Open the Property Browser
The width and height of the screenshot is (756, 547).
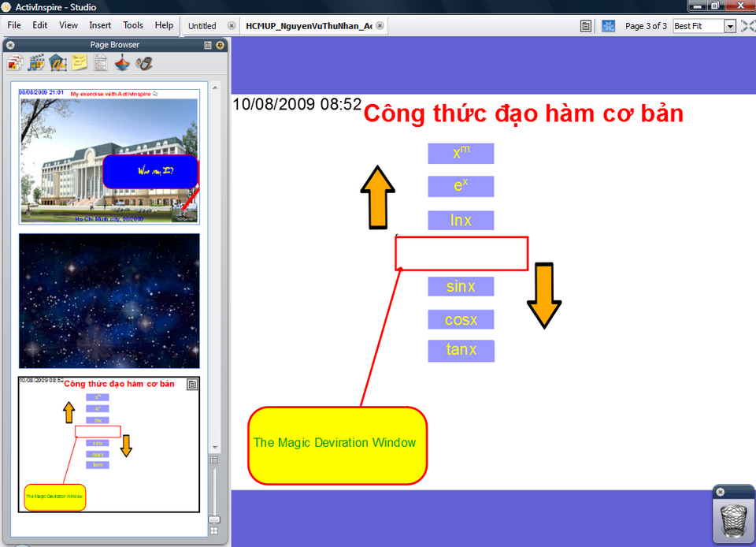coord(101,63)
